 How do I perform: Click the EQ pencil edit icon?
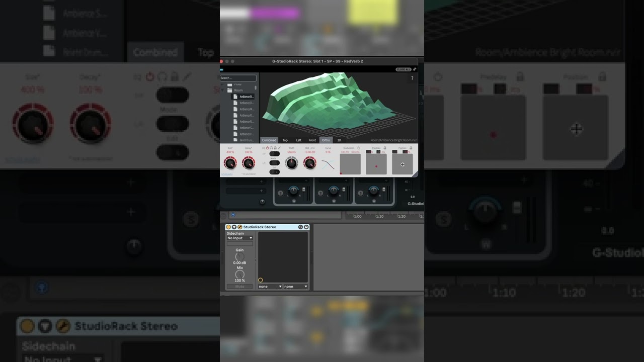pos(279,148)
